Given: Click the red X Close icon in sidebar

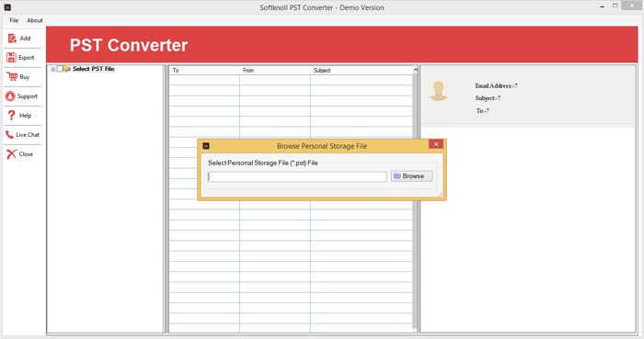Looking at the screenshot, I should pos(11,154).
